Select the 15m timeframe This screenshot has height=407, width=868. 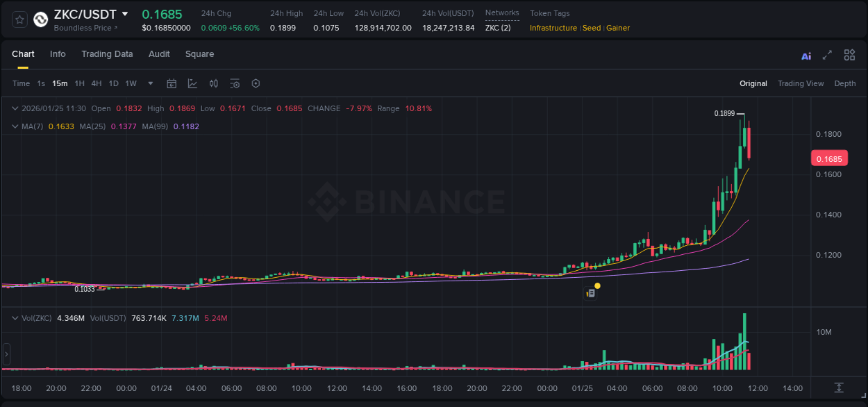59,83
